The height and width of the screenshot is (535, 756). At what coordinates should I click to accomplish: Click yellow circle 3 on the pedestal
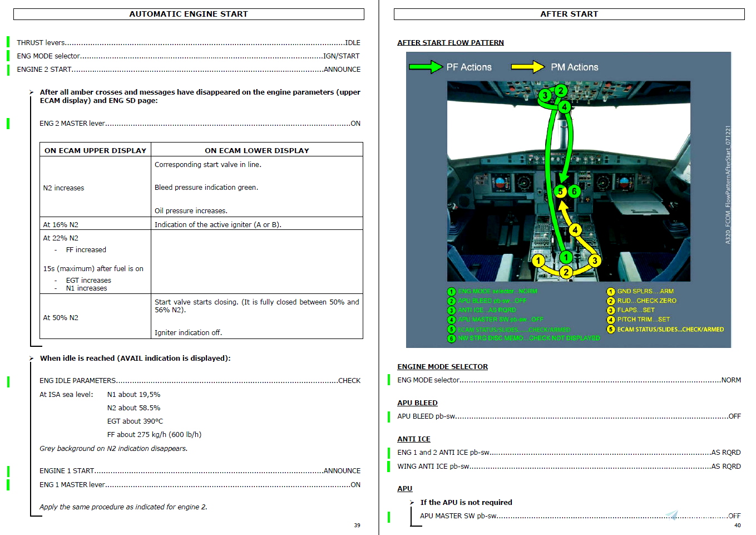pyautogui.click(x=595, y=261)
